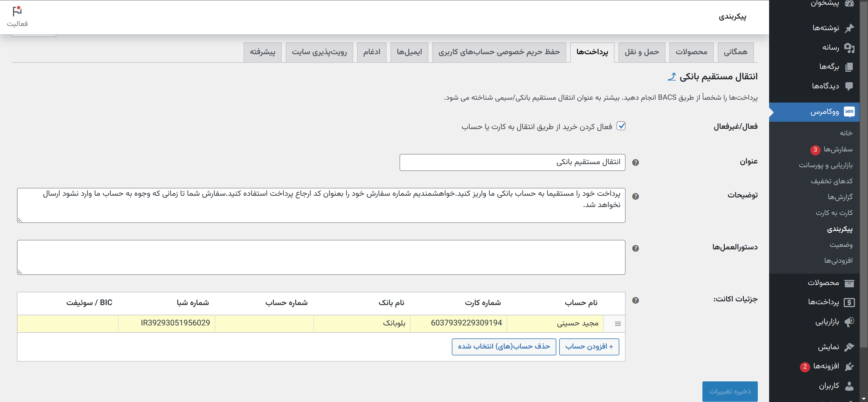Click the card number cell 6037939229309194
The width and height of the screenshot is (868, 402).
click(459, 323)
